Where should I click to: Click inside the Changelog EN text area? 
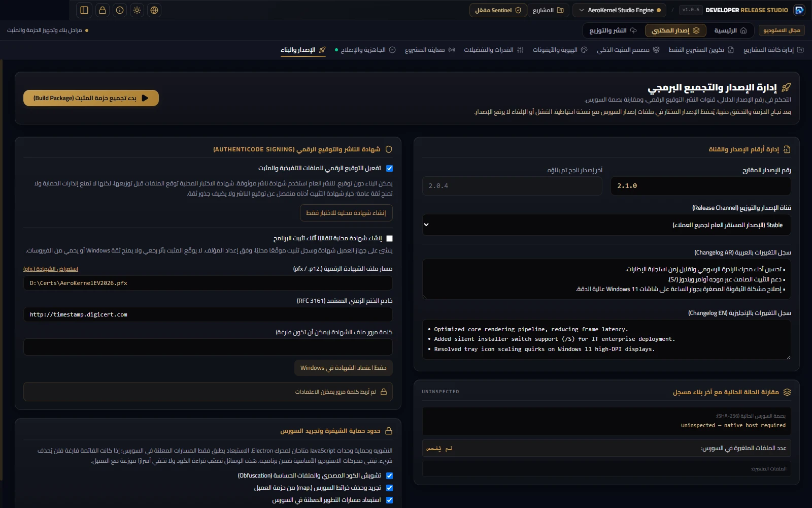click(606, 339)
